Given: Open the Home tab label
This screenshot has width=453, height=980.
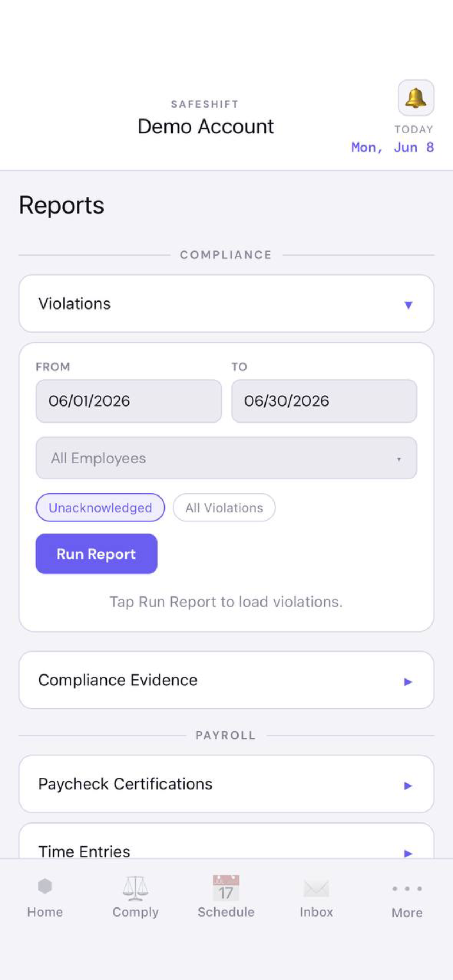Looking at the screenshot, I should (45, 912).
